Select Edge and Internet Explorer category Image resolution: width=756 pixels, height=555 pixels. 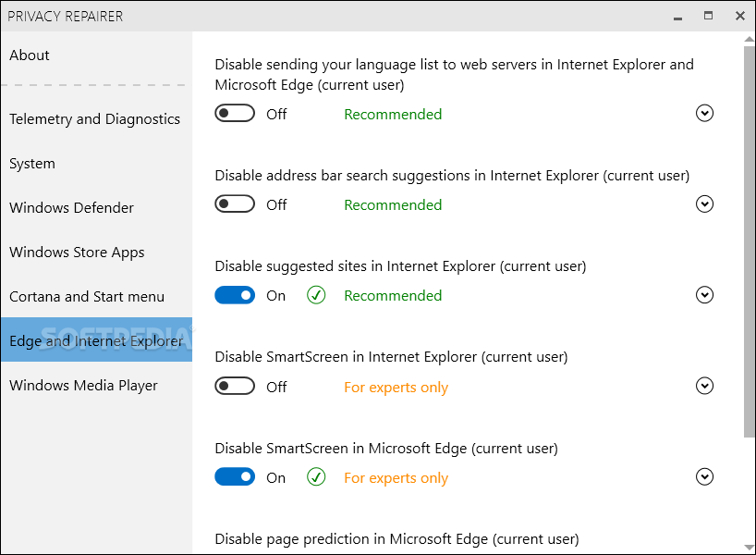click(x=96, y=339)
